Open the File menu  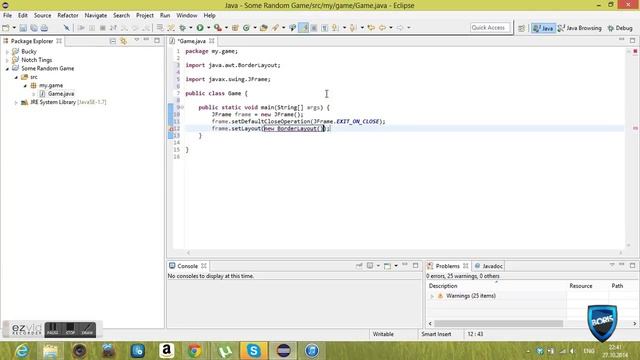coord(7,15)
